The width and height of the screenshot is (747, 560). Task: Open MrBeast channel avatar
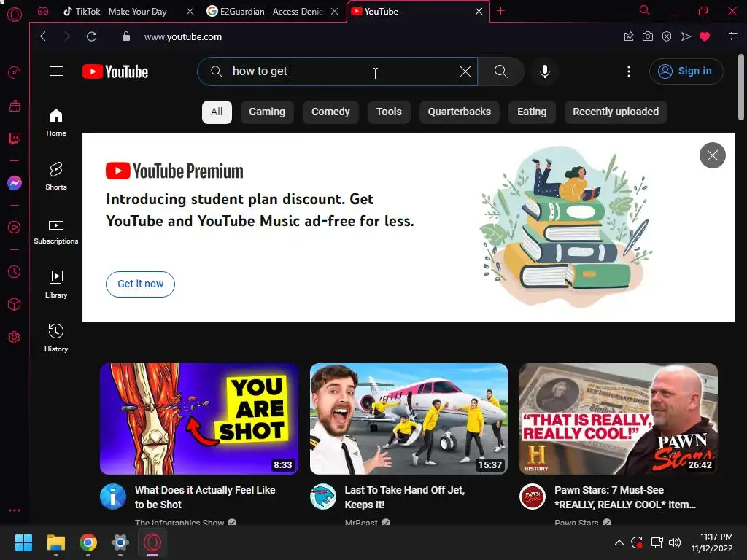coord(323,497)
